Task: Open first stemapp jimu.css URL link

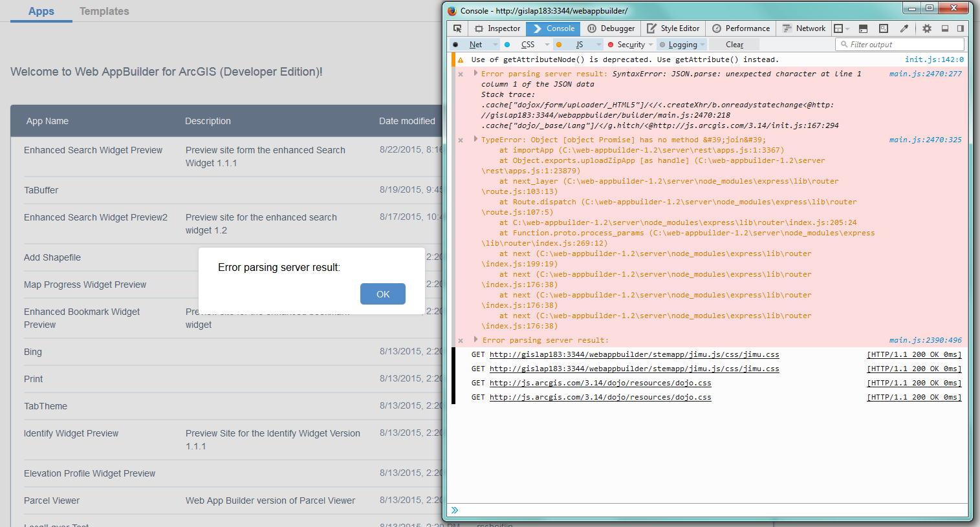Action: pos(634,354)
